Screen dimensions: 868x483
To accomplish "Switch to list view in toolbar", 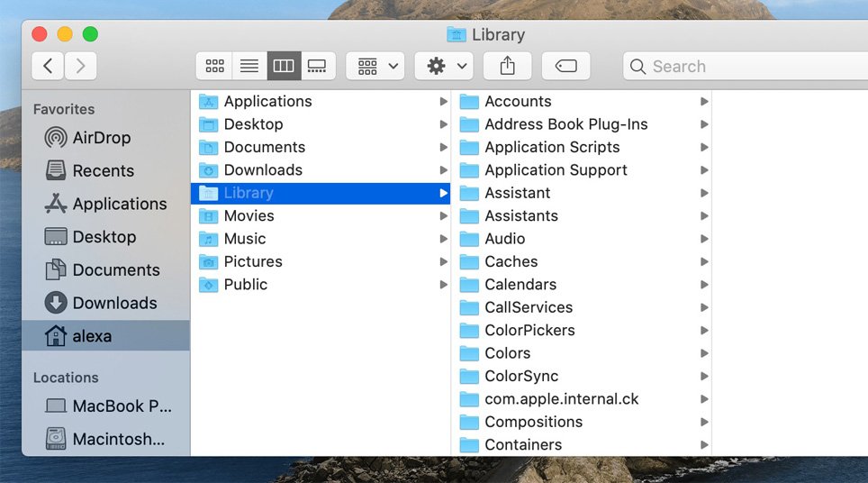I will [x=249, y=66].
